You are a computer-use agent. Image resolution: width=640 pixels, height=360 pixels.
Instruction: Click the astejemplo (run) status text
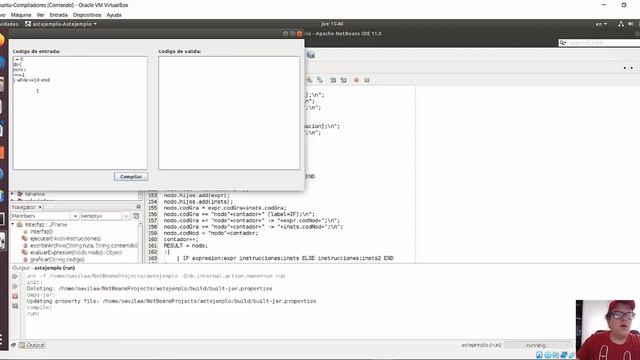[481, 345]
